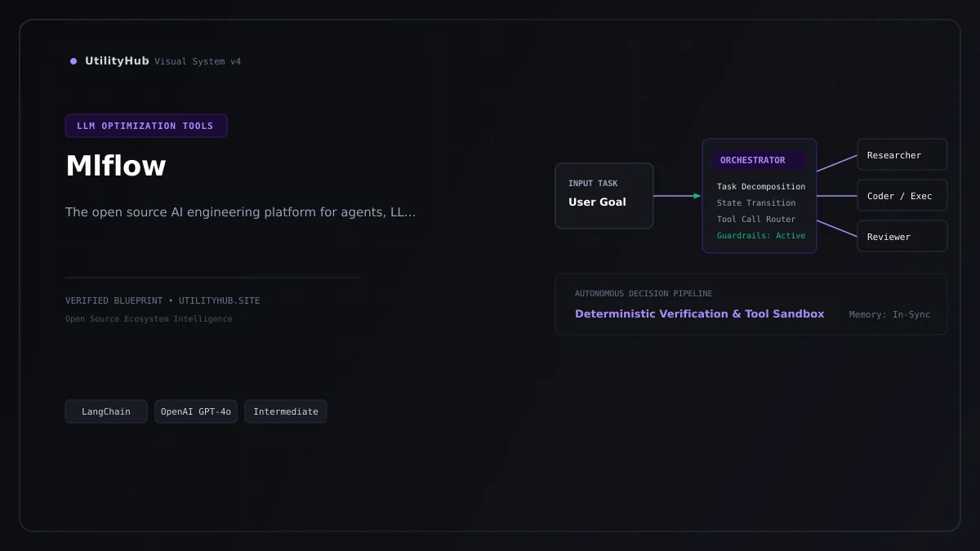
Task: Click Tool Call Router in the Orchestrator
Action: (756, 220)
